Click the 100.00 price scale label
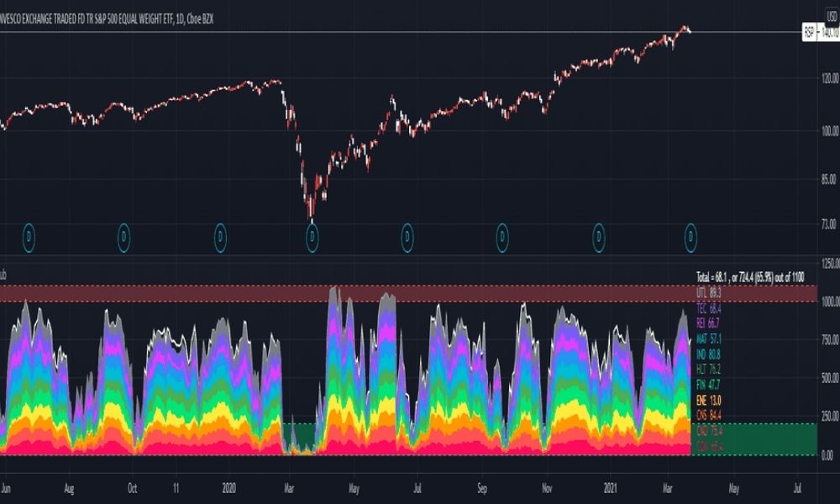Viewport: 840px width, 504px height. click(829, 131)
